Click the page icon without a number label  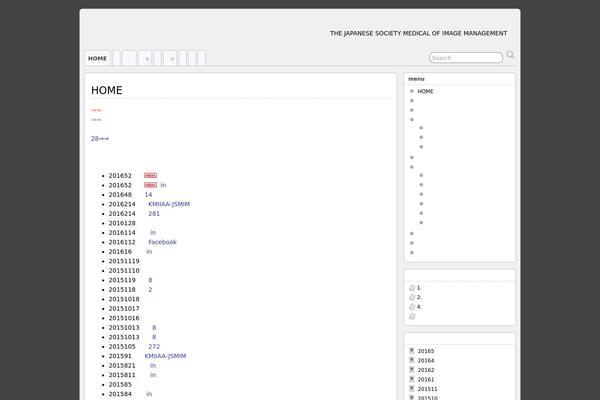pyautogui.click(x=412, y=316)
